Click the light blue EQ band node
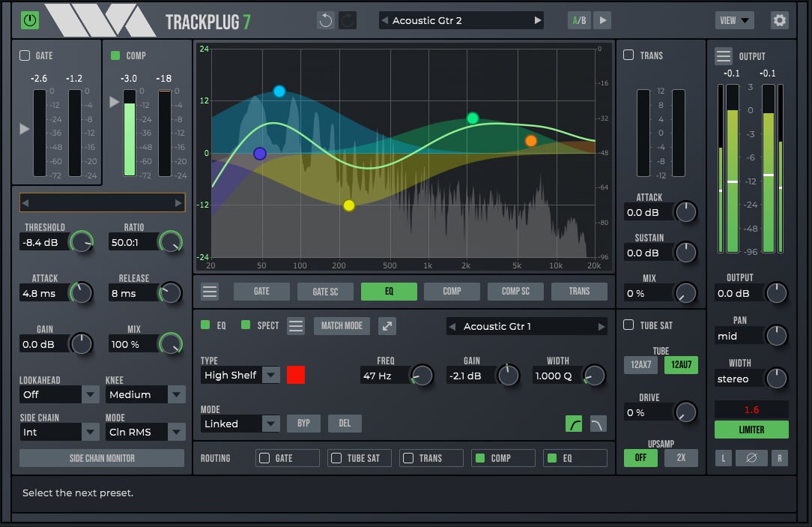This screenshot has height=527, width=812. (279, 91)
